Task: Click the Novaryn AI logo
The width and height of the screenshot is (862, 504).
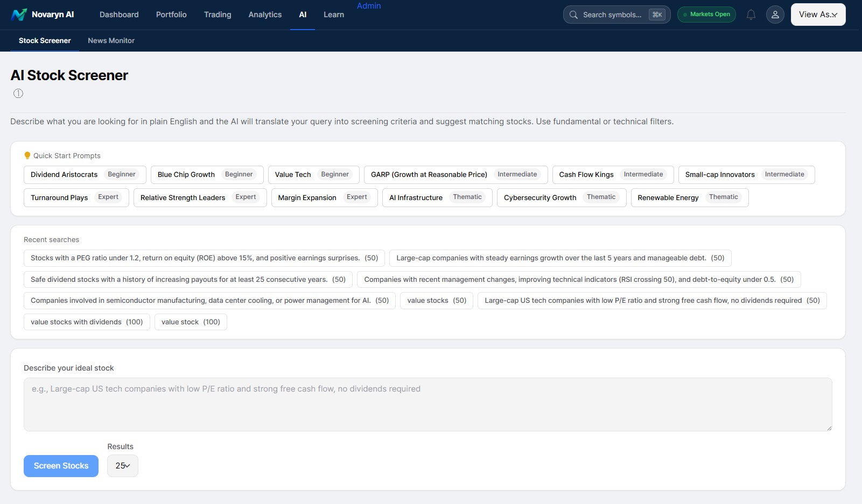Action: click(x=43, y=15)
